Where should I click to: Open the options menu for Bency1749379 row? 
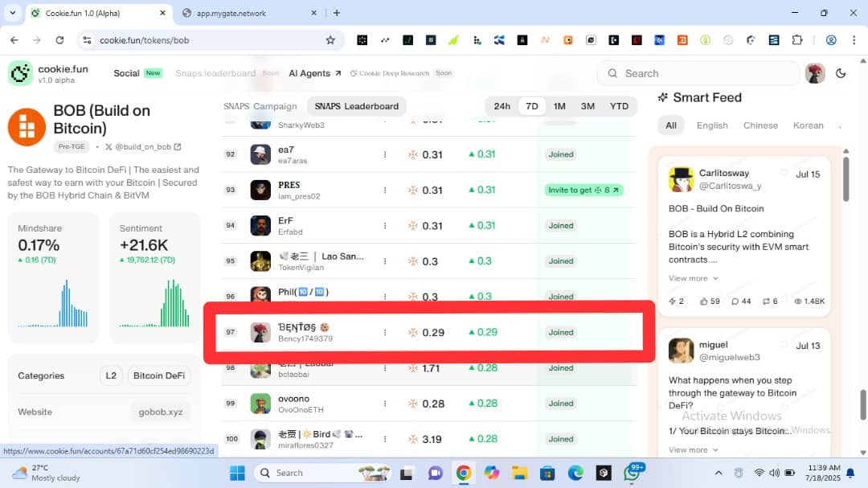[385, 332]
